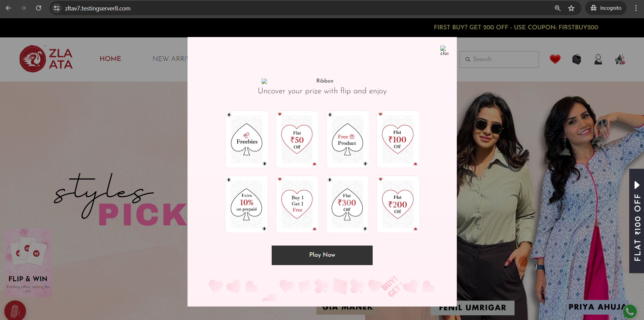Open the HOME menu item
The height and width of the screenshot is (320, 644).
110,59
